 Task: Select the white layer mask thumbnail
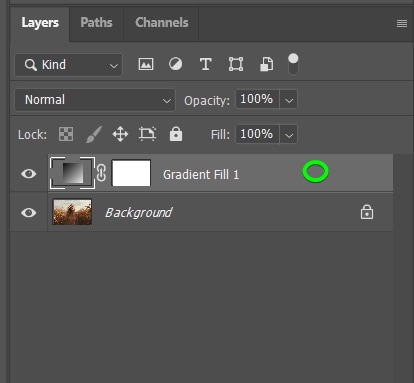point(131,173)
